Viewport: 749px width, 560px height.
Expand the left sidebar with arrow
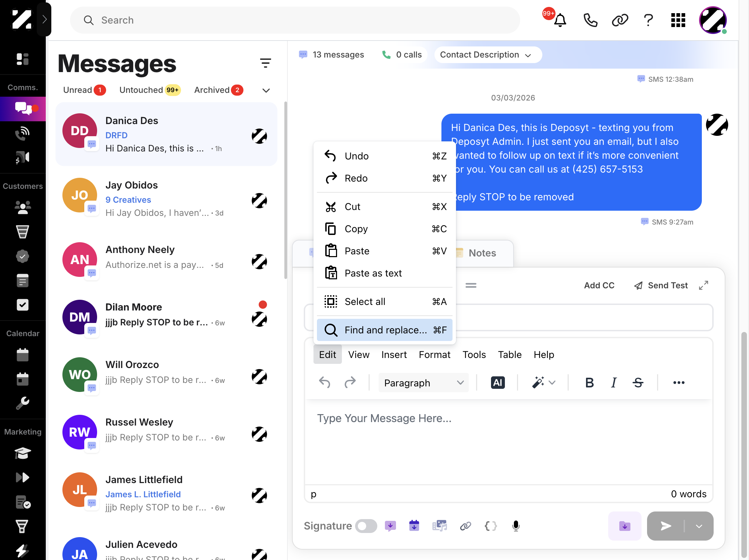[x=44, y=19]
